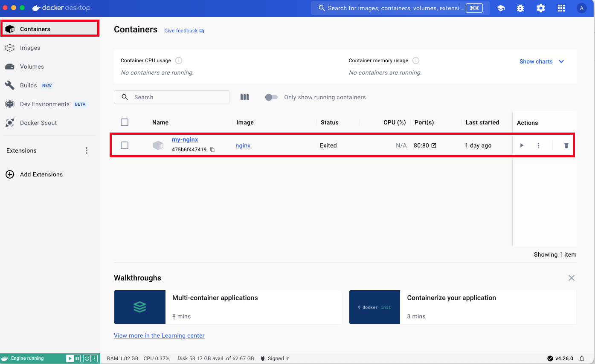Delete the my-nginx container with trash icon
Image resolution: width=595 pixels, height=364 pixels.
pos(566,145)
